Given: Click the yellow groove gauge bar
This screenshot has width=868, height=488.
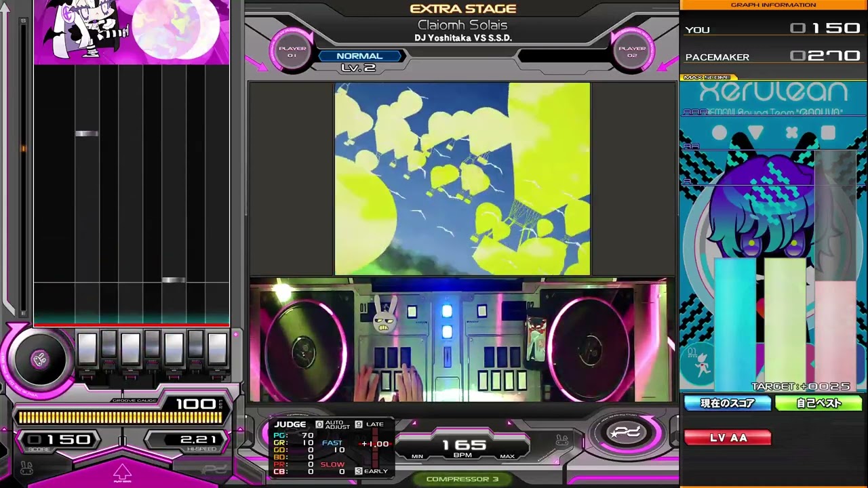Looking at the screenshot, I should pyautogui.click(x=120, y=418).
